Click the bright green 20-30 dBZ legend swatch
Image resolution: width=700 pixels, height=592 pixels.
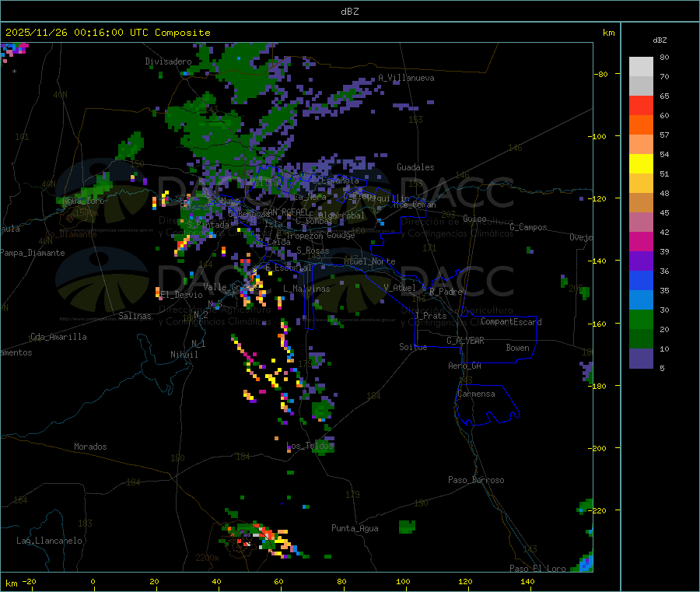(x=641, y=319)
